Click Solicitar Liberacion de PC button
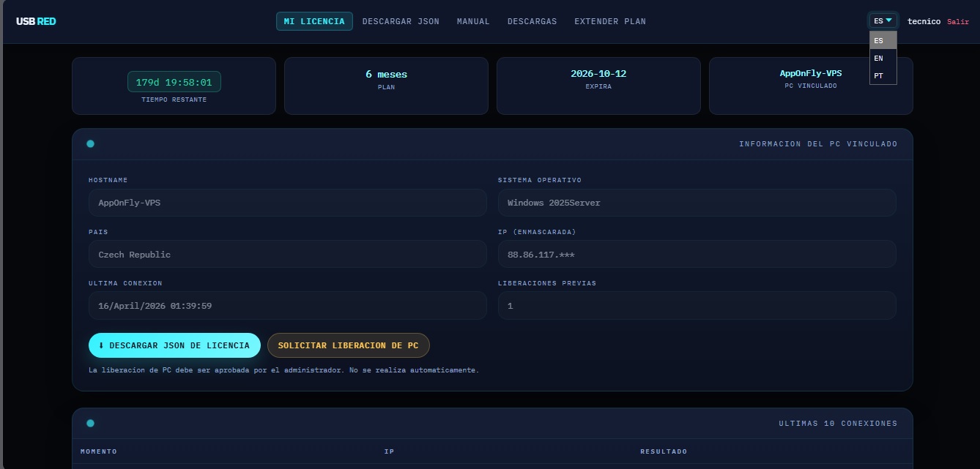 click(x=348, y=345)
